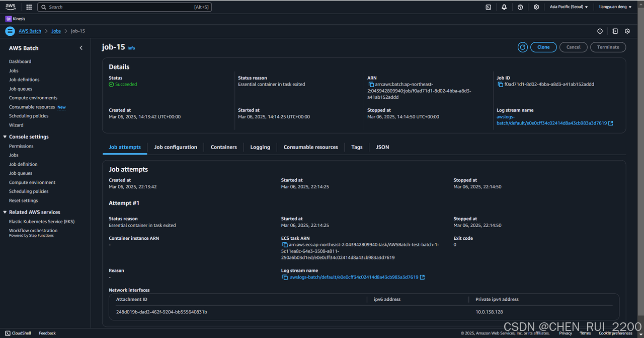Open Scheduling policies under AWS Batch
644x338 pixels.
coord(29,116)
